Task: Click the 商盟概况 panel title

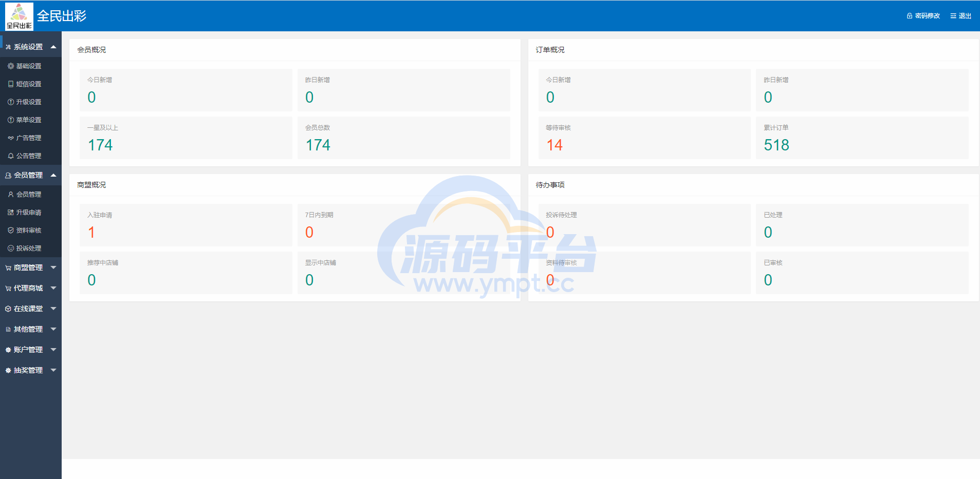Action: tap(91, 185)
